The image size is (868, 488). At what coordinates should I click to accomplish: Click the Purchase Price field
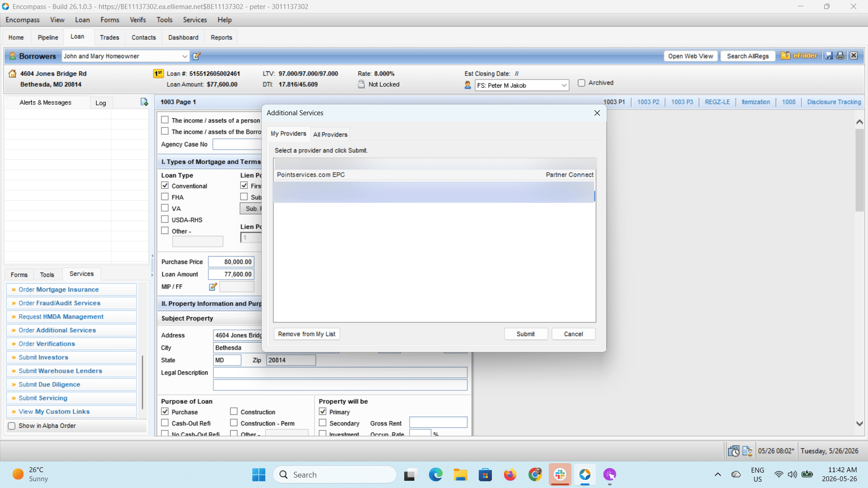(x=231, y=262)
